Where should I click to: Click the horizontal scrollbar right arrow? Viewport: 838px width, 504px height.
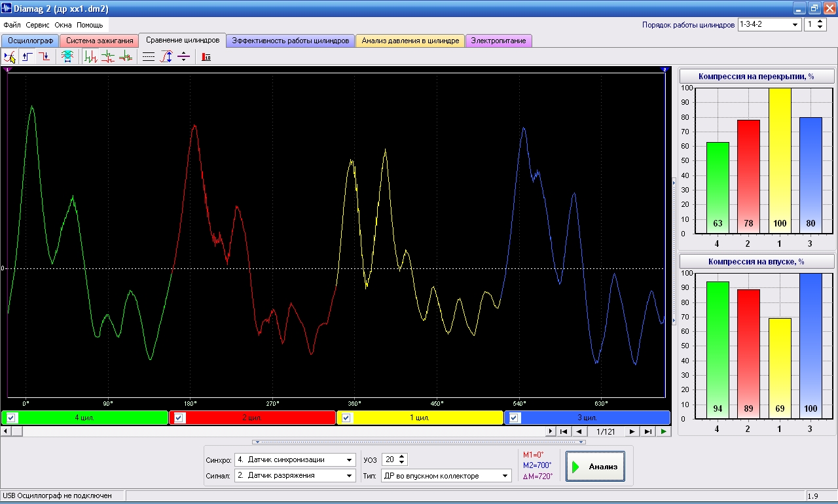(551, 431)
